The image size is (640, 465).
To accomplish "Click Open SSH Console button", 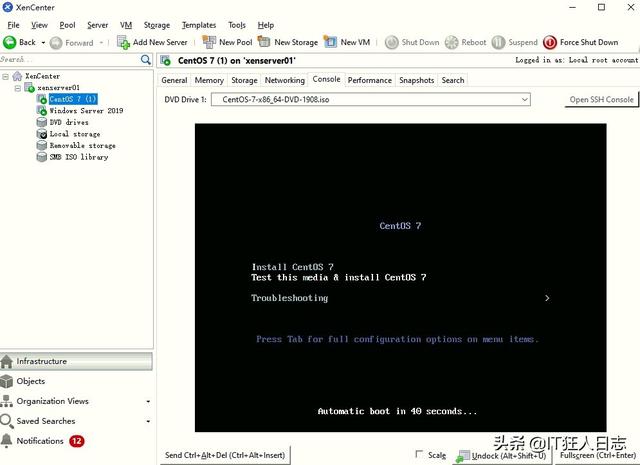I will [601, 100].
